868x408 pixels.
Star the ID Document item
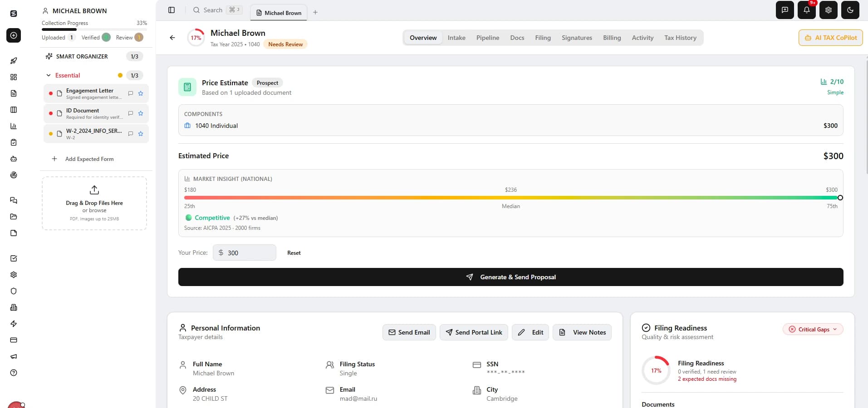[141, 113]
